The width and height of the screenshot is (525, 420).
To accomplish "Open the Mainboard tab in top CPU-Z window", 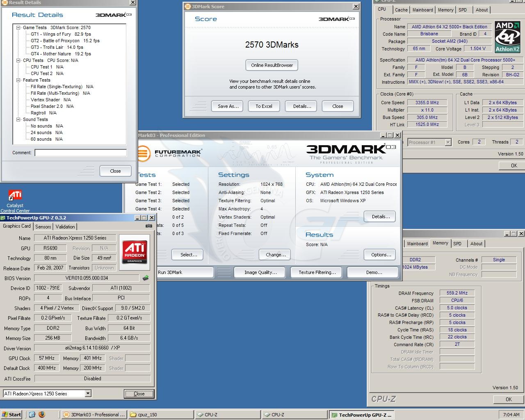I will pos(422,10).
